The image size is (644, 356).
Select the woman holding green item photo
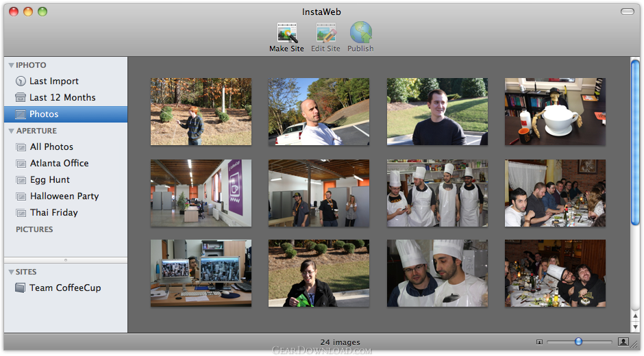pyautogui.click(x=319, y=273)
